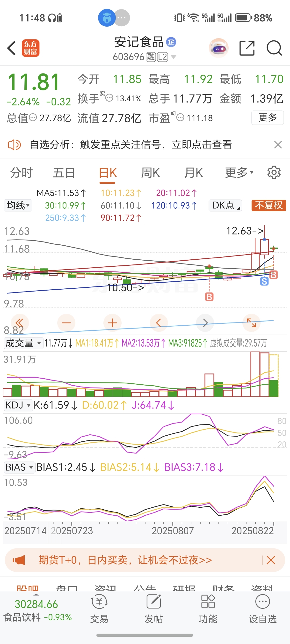The height and width of the screenshot is (644, 290).
Task: Tap 250:9.33 moving average value
Action: tap(65, 218)
